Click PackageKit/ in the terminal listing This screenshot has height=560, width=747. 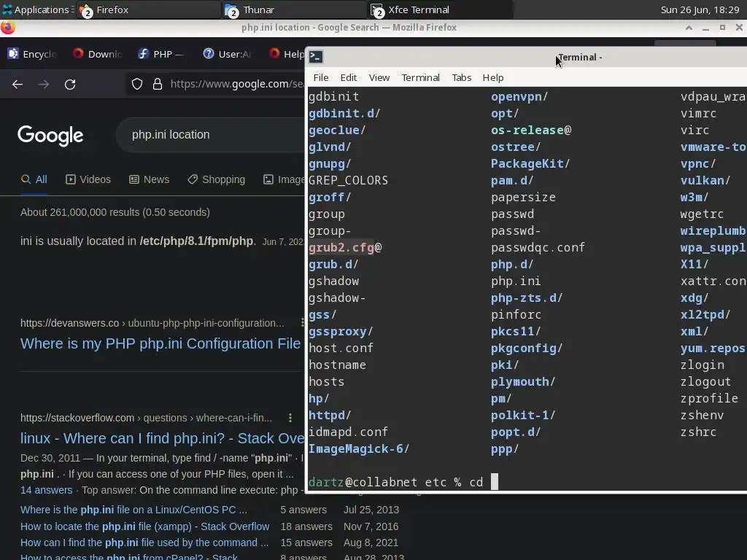click(530, 163)
